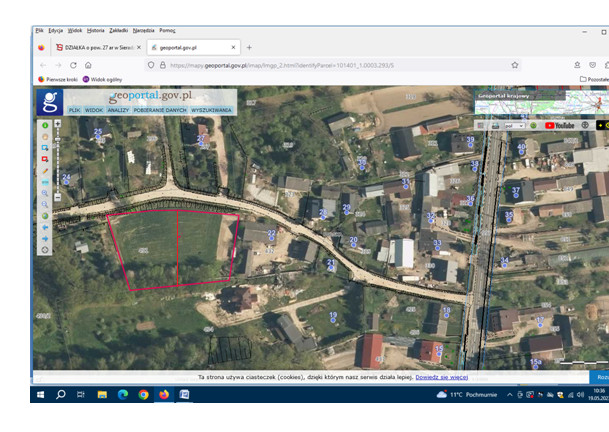Image resolution: width=609 pixels, height=432 pixels.
Task: Click the browser address bar URL
Action: tap(280, 65)
